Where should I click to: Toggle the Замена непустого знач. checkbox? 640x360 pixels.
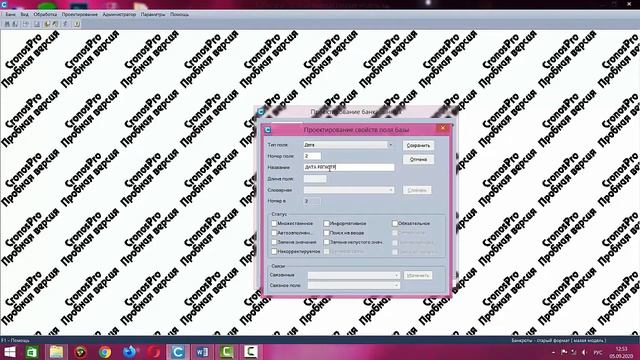(326, 242)
